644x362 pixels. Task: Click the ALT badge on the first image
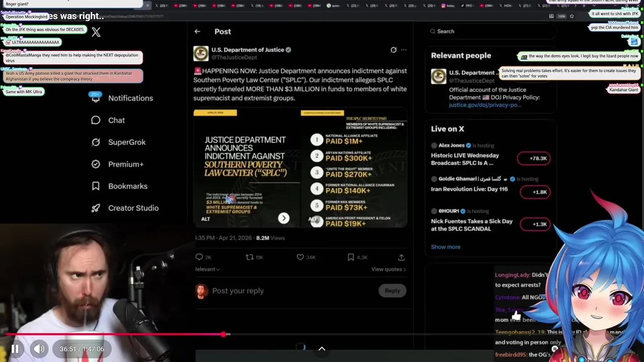(x=206, y=219)
